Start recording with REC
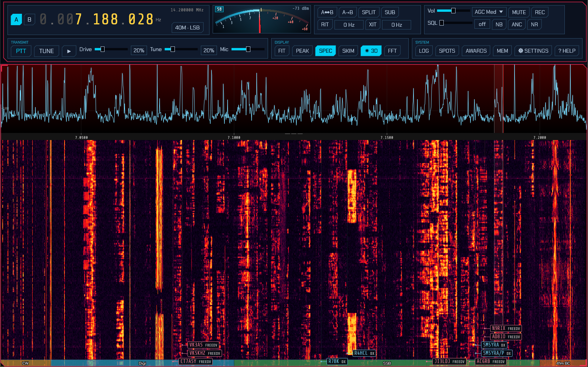This screenshot has height=367, width=588. pyautogui.click(x=540, y=12)
